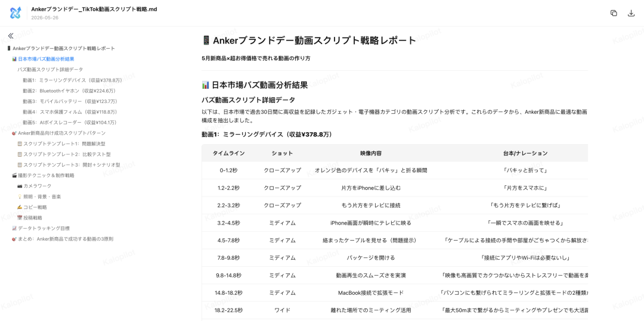Click narration 「片方をスマホに」
The width and height of the screenshot is (644, 321).
pyautogui.click(x=525, y=188)
